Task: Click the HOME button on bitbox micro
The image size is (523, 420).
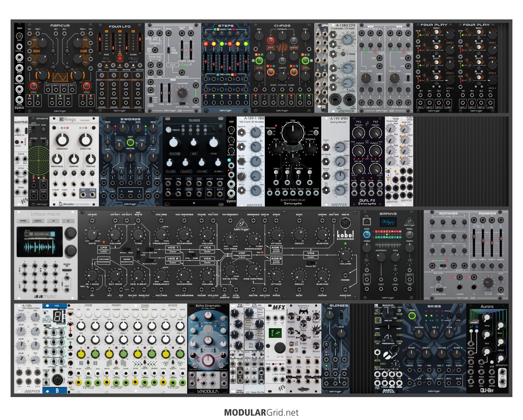Action: pos(23,221)
